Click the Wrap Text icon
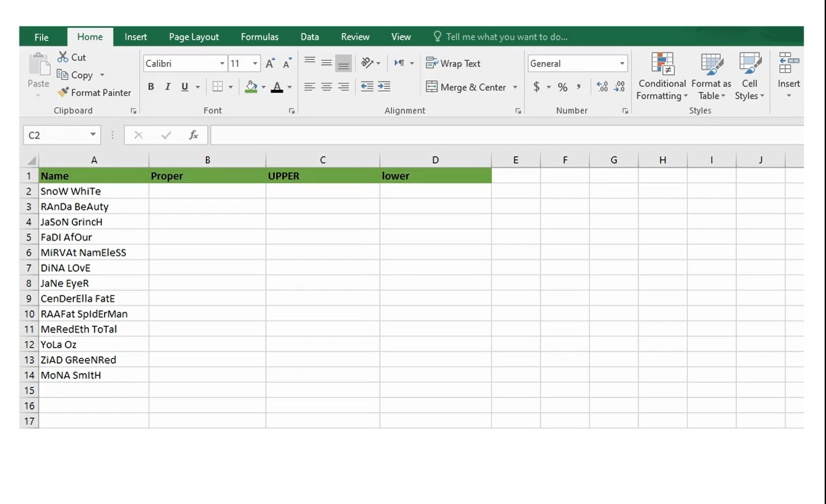The height and width of the screenshot is (504, 826). pyautogui.click(x=453, y=63)
